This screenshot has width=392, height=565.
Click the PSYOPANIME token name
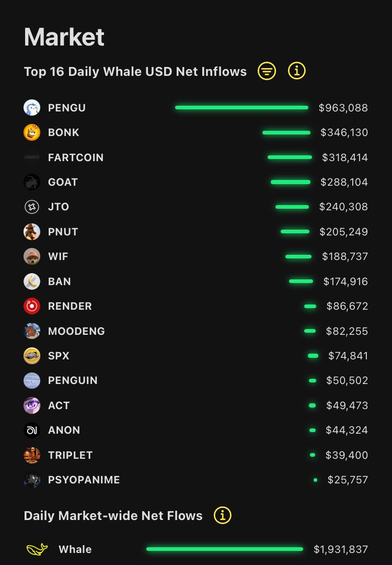(x=84, y=480)
